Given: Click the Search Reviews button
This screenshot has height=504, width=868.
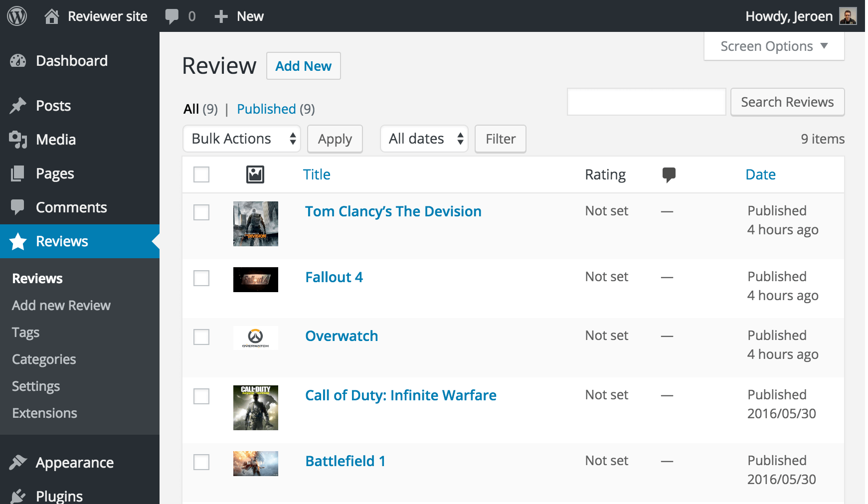Looking at the screenshot, I should pos(787,102).
